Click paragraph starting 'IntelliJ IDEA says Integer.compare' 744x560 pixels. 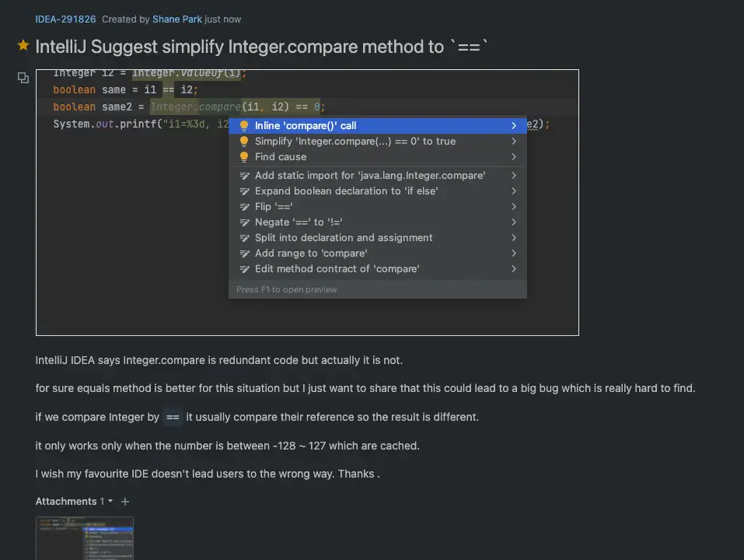(x=218, y=360)
